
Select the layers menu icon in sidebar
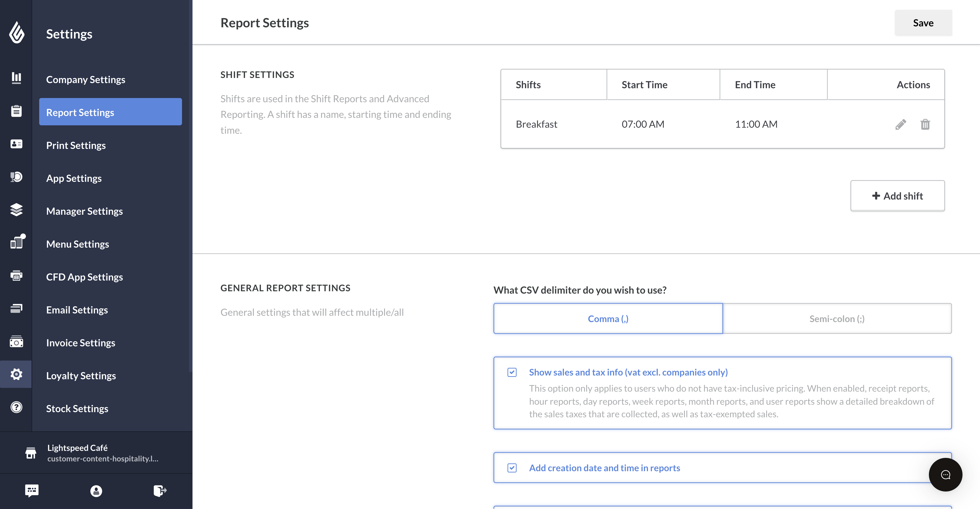(16, 210)
